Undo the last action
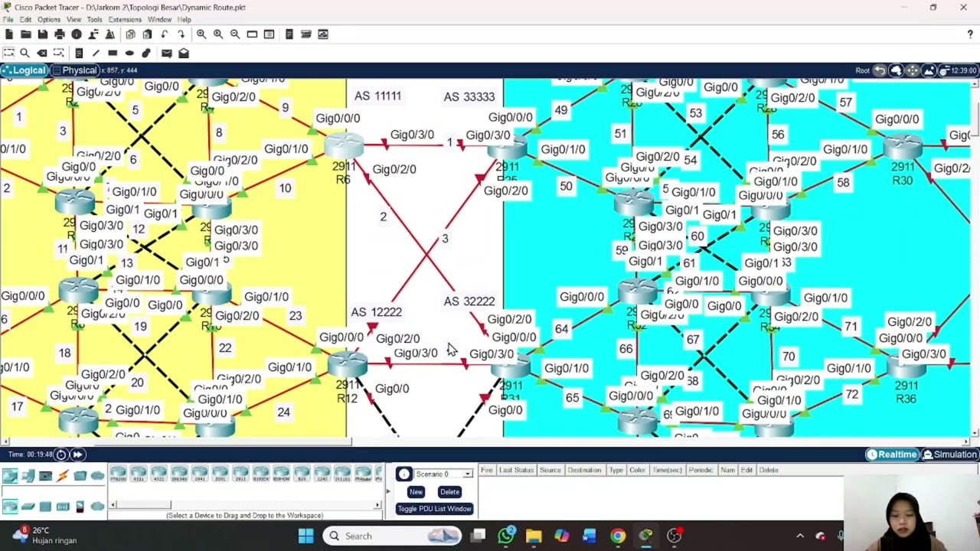980x551 pixels. click(x=164, y=34)
